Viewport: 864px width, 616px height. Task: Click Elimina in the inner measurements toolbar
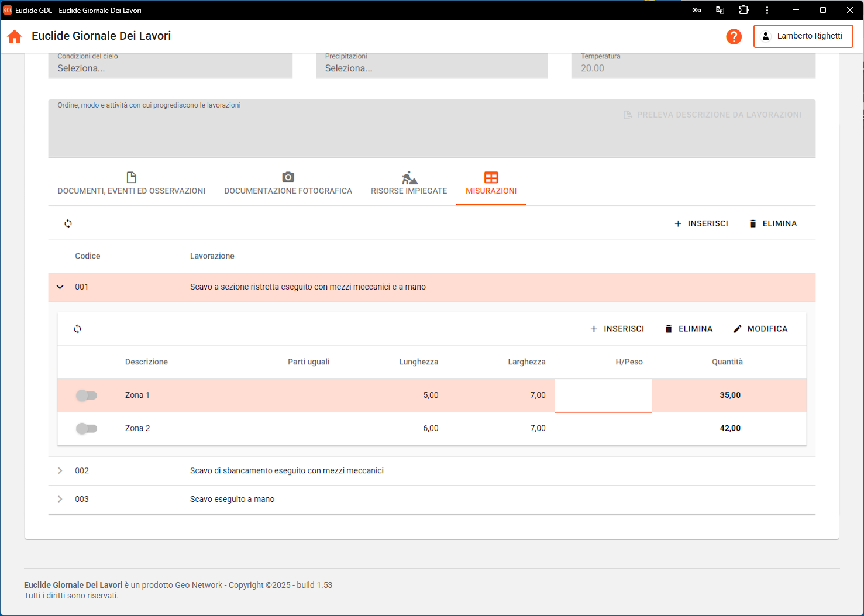[689, 329]
